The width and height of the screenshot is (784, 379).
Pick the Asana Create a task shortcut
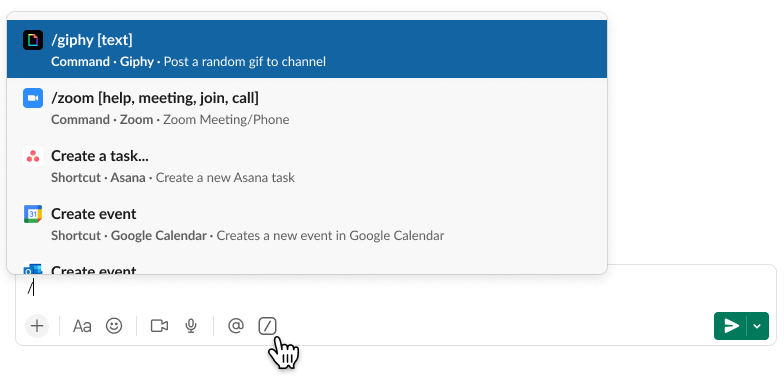(306, 165)
